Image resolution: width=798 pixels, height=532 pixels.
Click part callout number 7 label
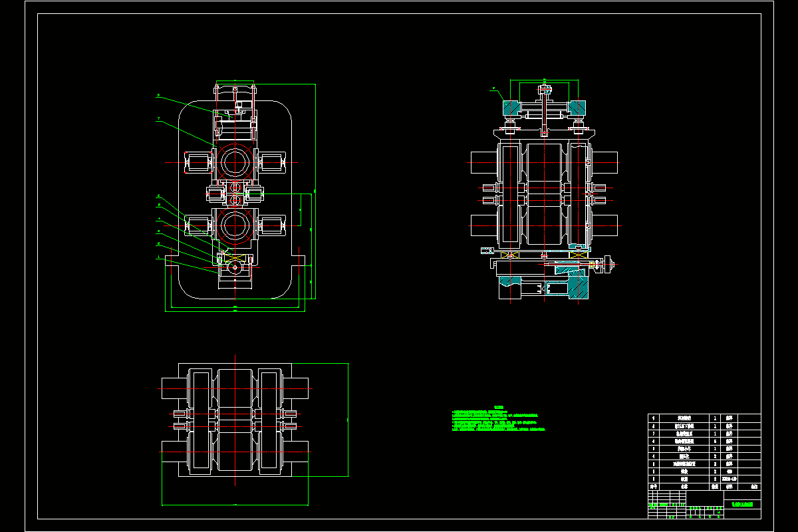point(158,119)
